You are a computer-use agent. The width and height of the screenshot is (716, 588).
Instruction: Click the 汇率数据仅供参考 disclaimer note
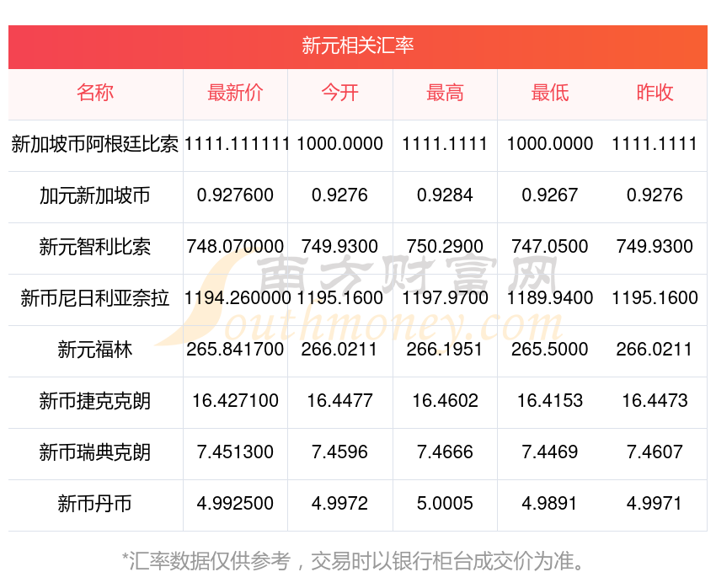coord(354,561)
